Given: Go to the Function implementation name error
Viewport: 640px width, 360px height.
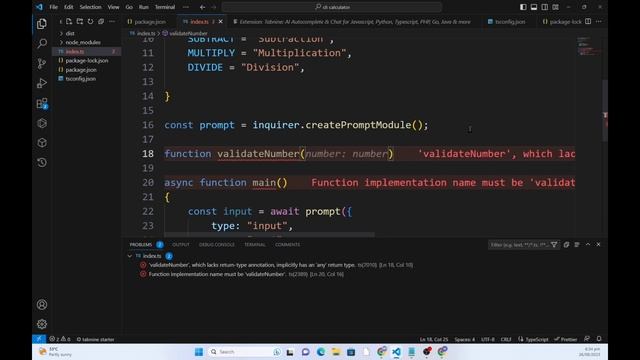Looking at the screenshot, I should [x=243, y=274].
